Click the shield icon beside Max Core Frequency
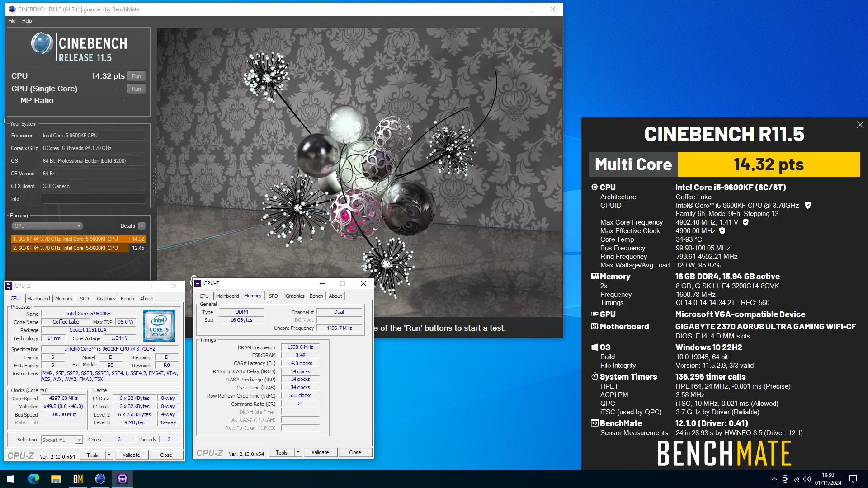Viewport: 868px width, 488px height. pos(745,222)
